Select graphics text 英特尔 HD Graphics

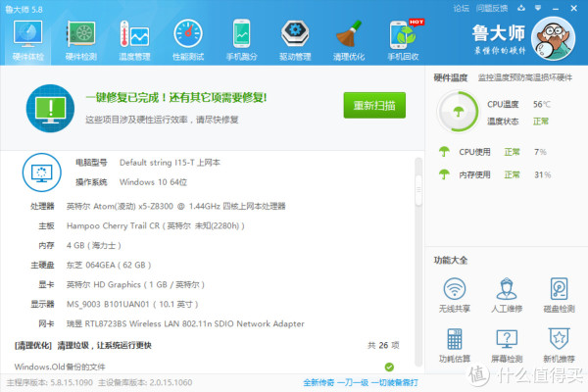pos(135,284)
